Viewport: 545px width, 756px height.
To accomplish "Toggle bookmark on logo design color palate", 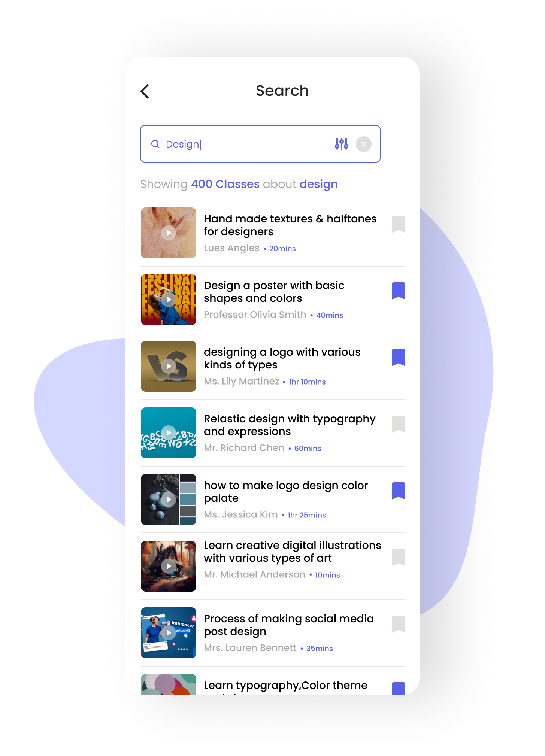I will coord(398,491).
